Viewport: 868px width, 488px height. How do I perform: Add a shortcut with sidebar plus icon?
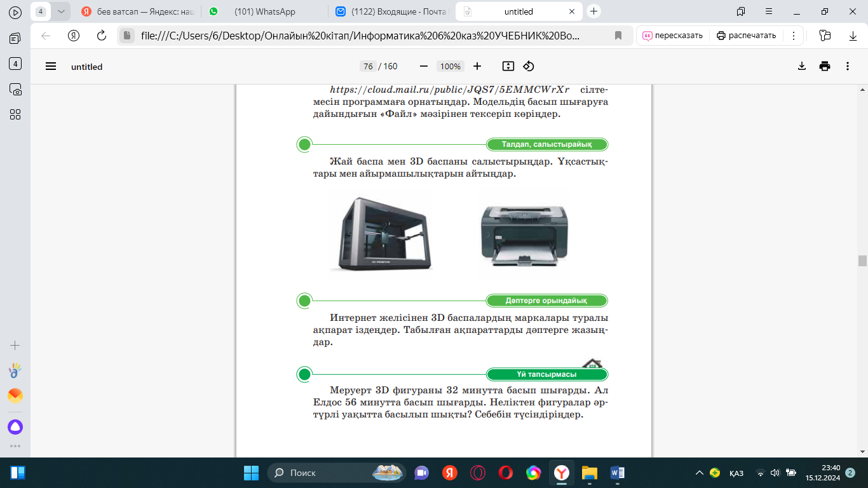(15, 346)
